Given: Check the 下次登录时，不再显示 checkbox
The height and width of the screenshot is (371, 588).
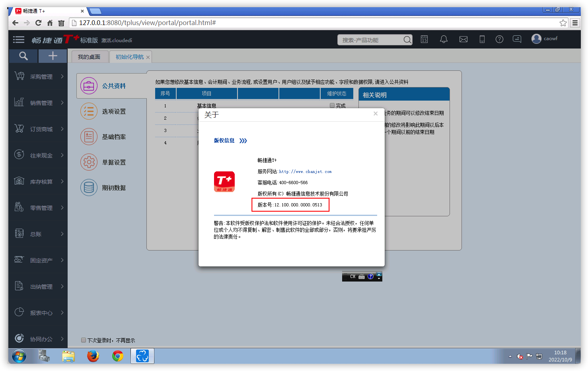Looking at the screenshot, I should (84, 340).
